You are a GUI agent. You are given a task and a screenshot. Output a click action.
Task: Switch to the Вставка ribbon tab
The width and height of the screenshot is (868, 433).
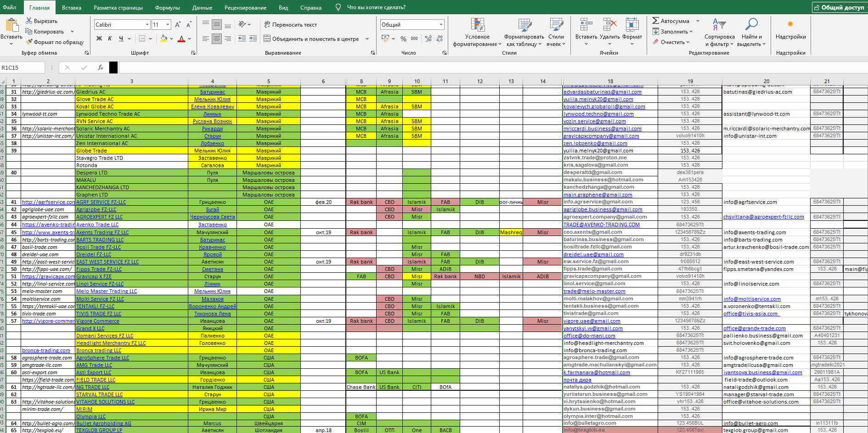point(72,8)
